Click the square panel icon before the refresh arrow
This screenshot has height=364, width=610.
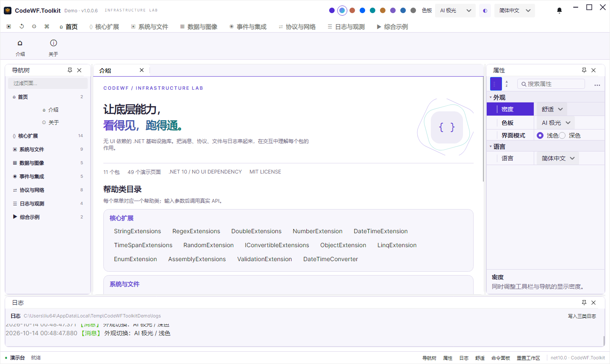pos(9,26)
